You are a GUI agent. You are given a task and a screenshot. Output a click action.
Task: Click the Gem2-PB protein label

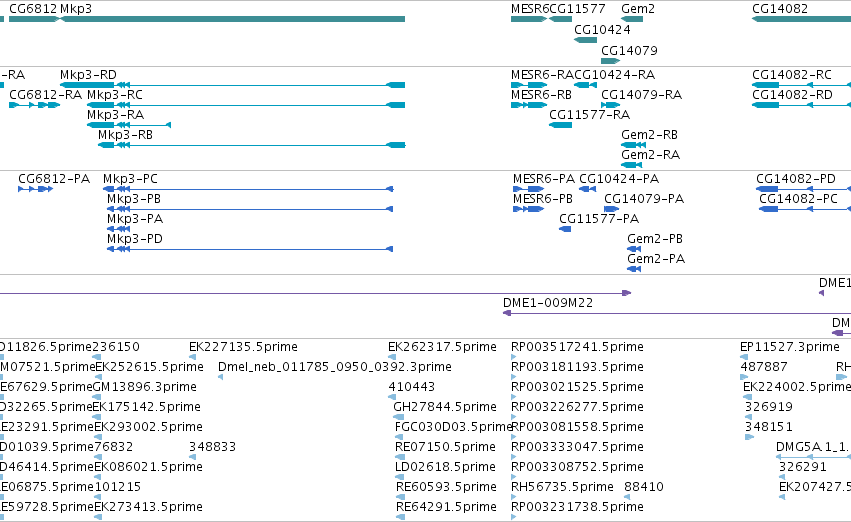(655, 239)
